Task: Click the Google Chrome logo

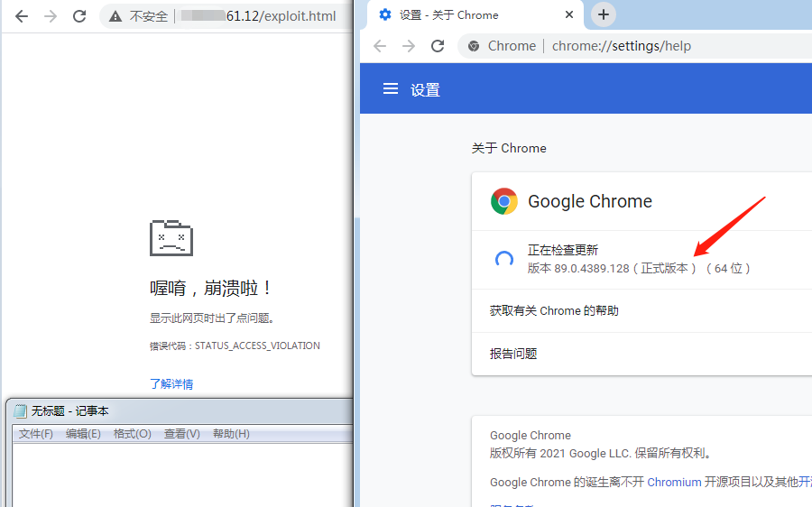Action: pyautogui.click(x=504, y=201)
